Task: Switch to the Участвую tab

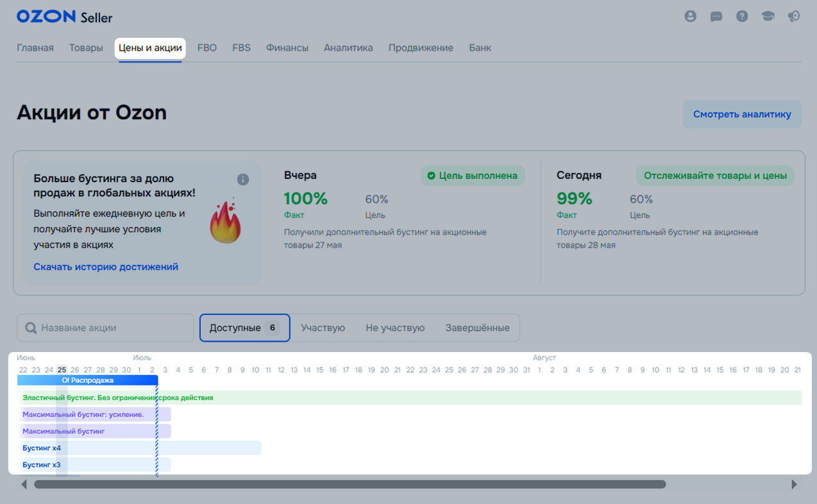Action: click(323, 328)
